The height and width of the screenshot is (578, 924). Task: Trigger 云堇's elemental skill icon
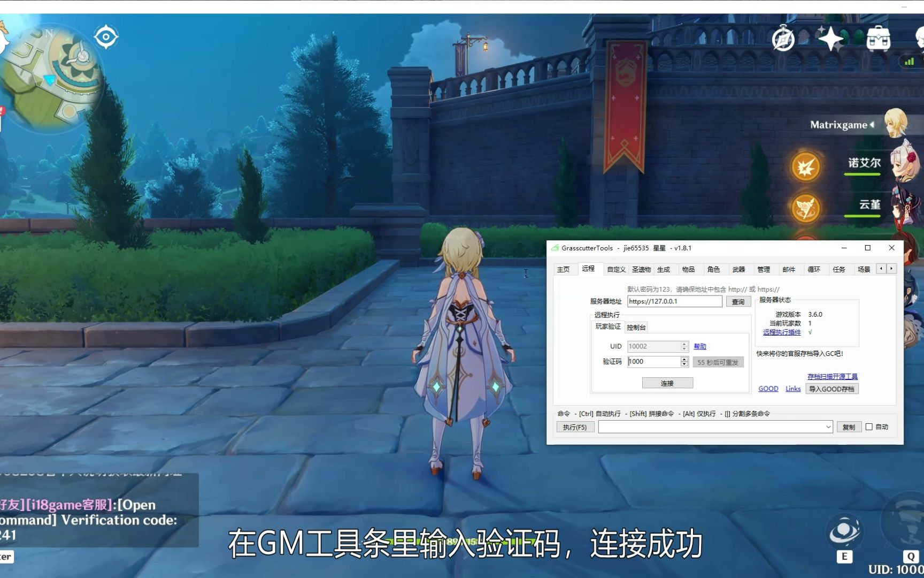(805, 208)
